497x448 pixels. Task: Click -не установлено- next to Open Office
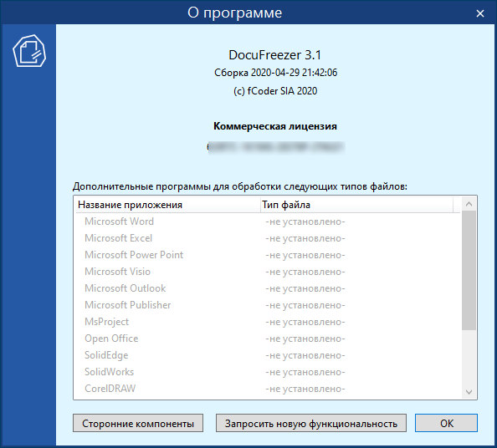305,339
